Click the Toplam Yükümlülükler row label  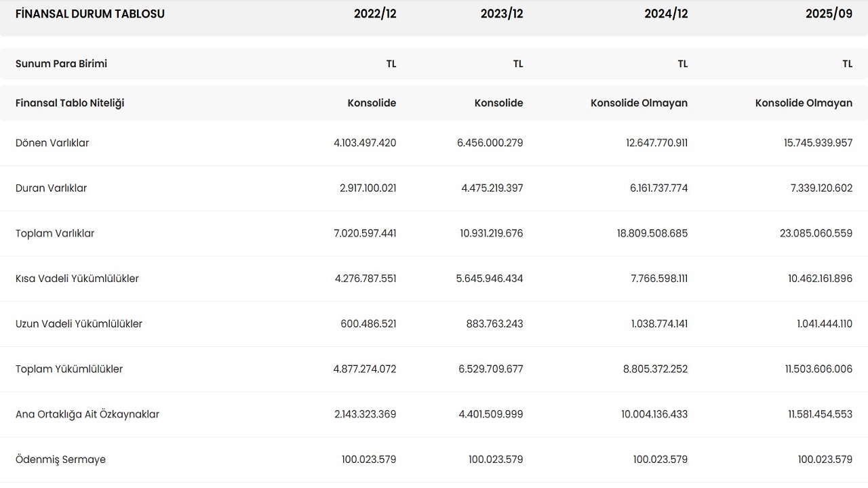(69, 369)
